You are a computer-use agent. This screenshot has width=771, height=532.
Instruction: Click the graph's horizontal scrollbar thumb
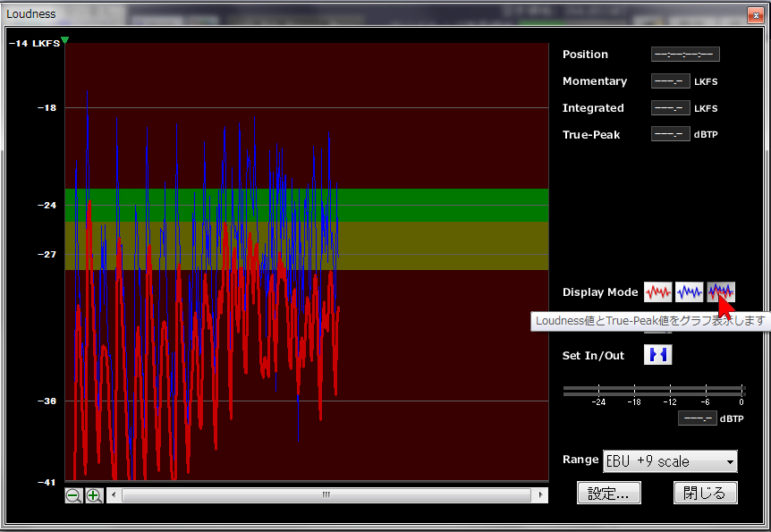326,494
